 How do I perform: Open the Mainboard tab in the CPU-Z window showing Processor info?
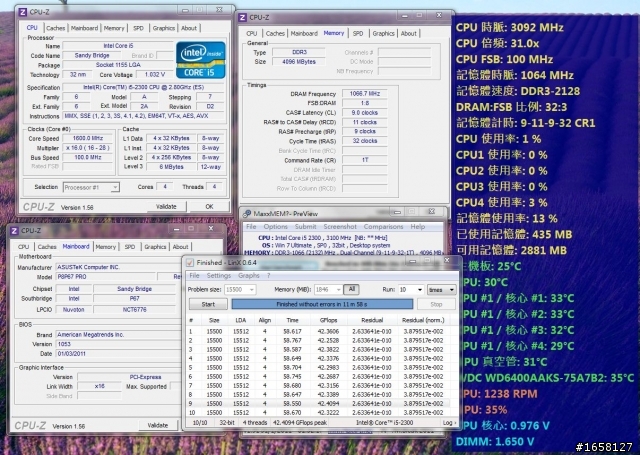[84, 28]
